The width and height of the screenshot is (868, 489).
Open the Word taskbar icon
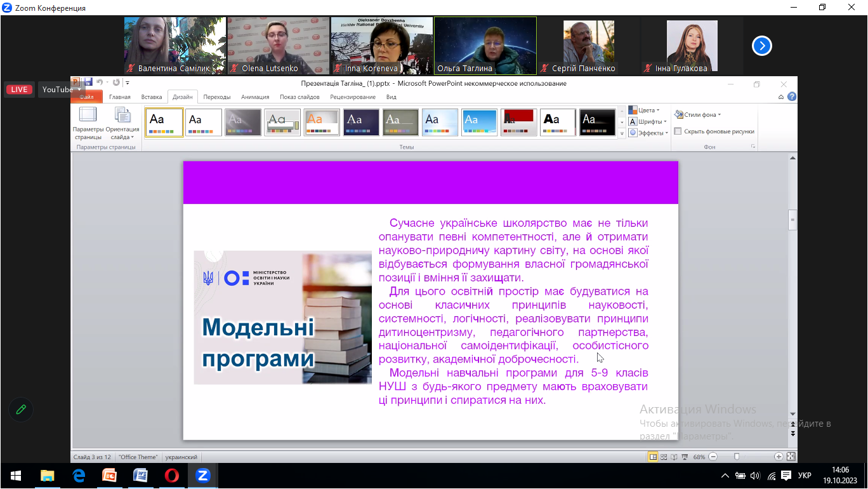(140, 476)
